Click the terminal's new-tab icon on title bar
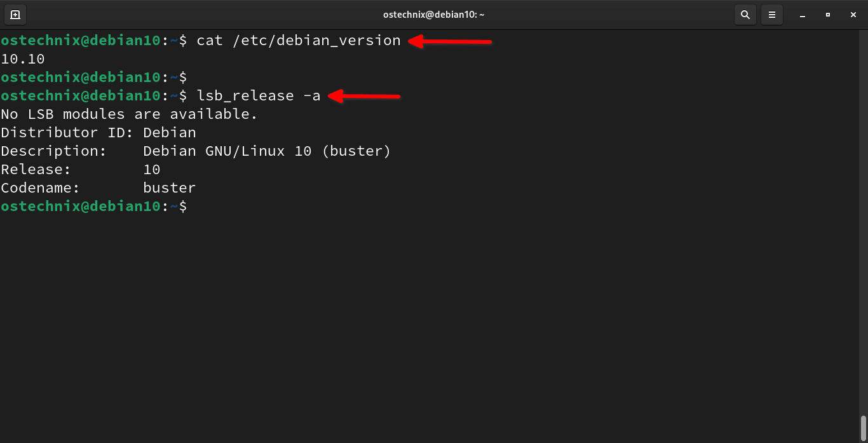This screenshot has width=868, height=443. click(x=14, y=14)
